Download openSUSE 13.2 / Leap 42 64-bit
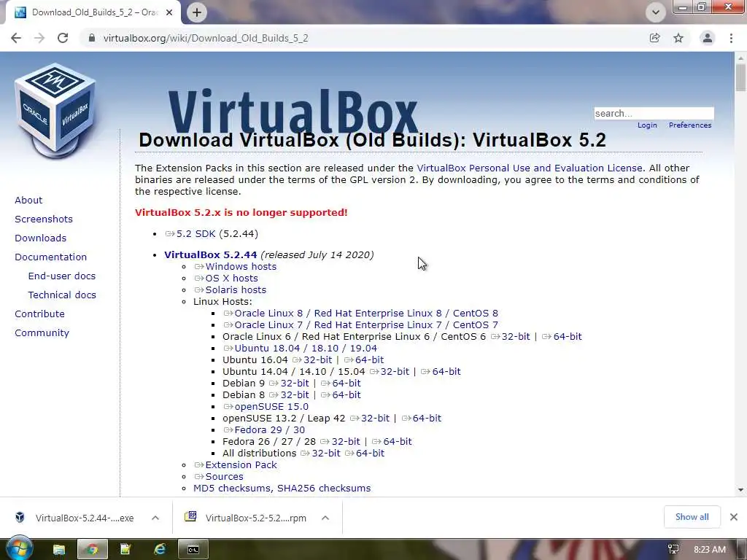 (x=427, y=418)
